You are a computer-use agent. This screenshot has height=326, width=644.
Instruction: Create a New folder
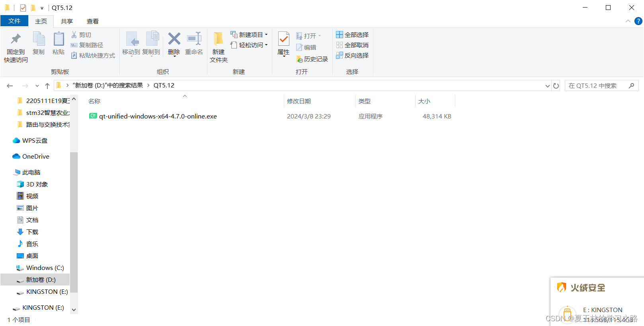coord(219,47)
